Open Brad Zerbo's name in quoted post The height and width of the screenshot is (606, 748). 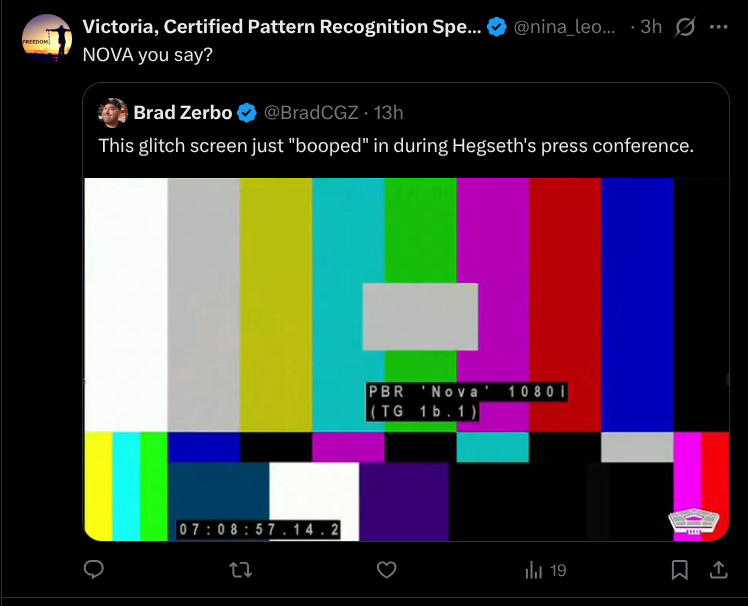click(x=183, y=113)
